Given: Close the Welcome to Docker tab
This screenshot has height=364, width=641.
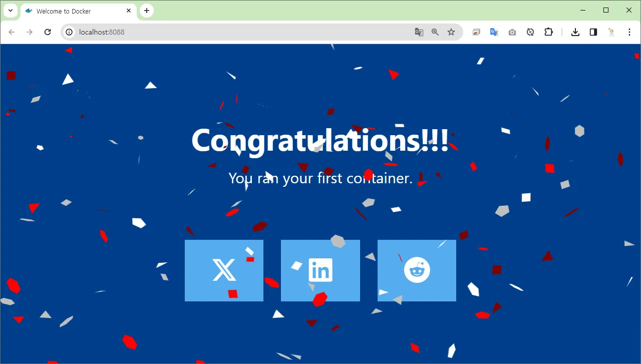Looking at the screenshot, I should [x=129, y=11].
